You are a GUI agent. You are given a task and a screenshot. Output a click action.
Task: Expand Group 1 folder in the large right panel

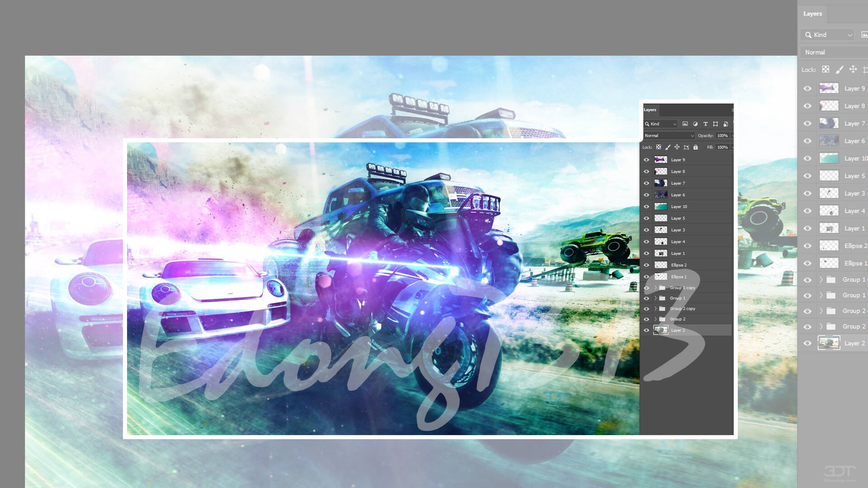click(x=821, y=295)
